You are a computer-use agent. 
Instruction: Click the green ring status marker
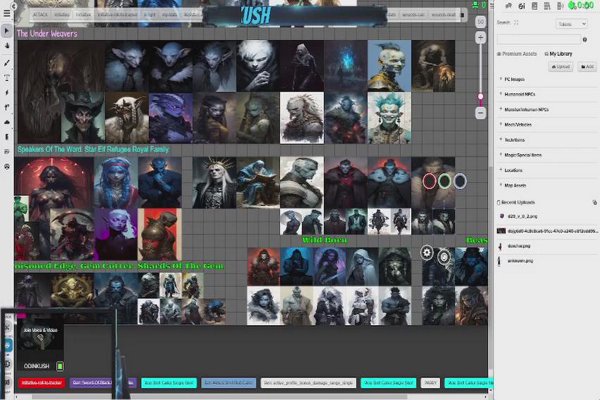444,181
